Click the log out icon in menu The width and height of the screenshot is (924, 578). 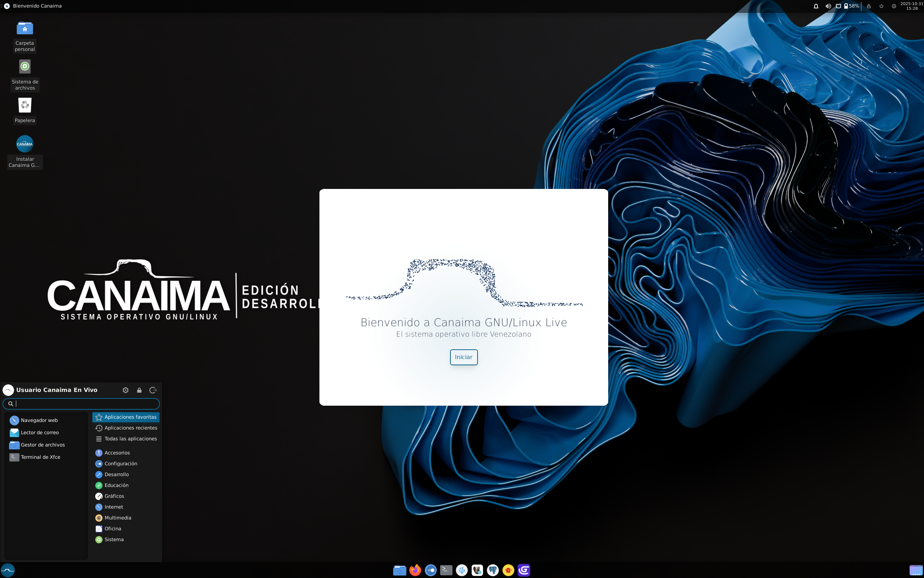coord(153,390)
